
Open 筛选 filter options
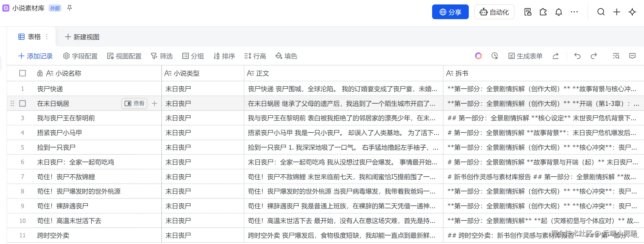point(162,56)
